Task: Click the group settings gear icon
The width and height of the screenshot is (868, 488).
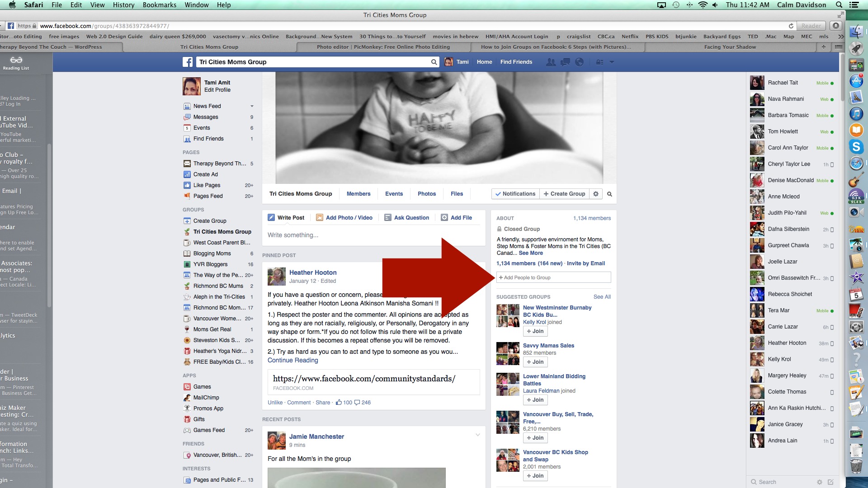Action: click(596, 194)
